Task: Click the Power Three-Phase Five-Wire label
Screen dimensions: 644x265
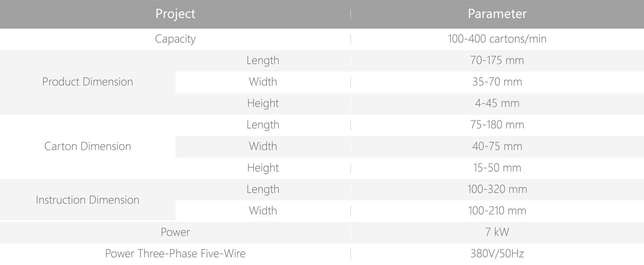Action: pos(175,254)
